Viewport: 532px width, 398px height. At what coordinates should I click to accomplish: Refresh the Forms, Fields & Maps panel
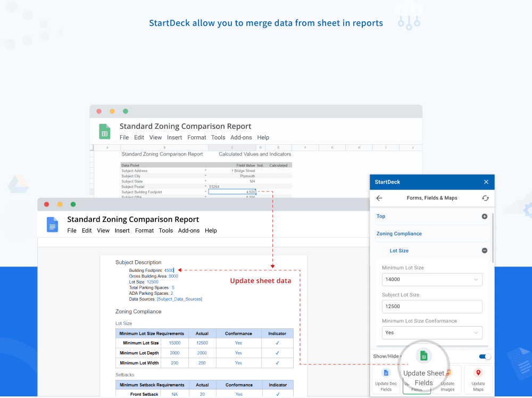pyautogui.click(x=486, y=198)
